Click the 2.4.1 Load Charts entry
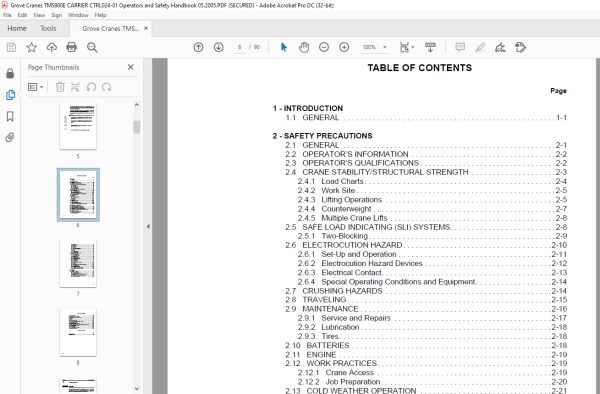The image size is (600, 394). (432, 181)
